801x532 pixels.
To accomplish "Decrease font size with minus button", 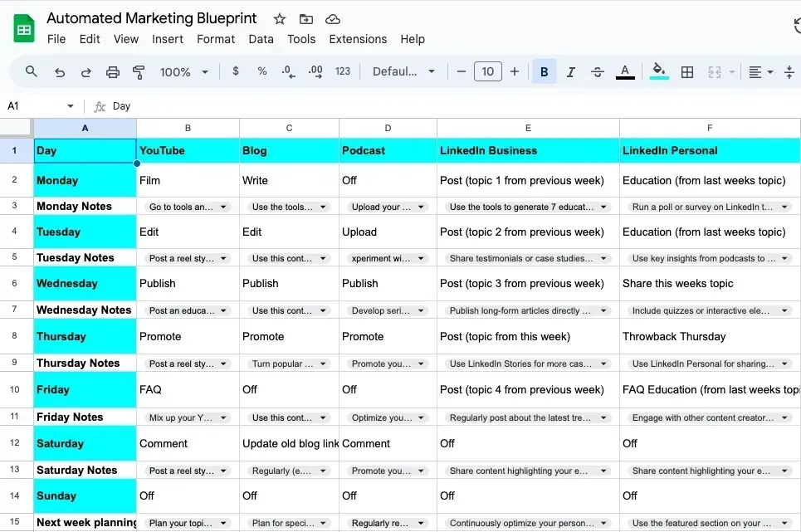I will click(462, 71).
